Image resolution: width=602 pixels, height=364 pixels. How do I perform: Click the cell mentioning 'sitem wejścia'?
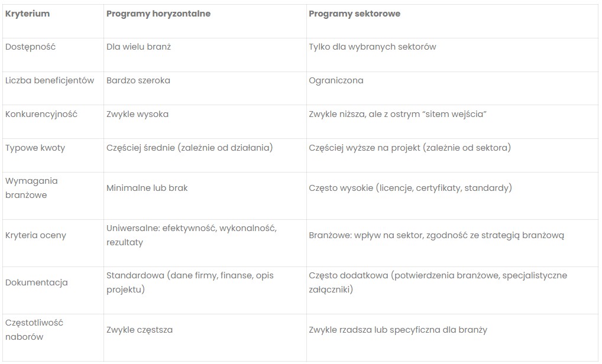tap(397, 114)
